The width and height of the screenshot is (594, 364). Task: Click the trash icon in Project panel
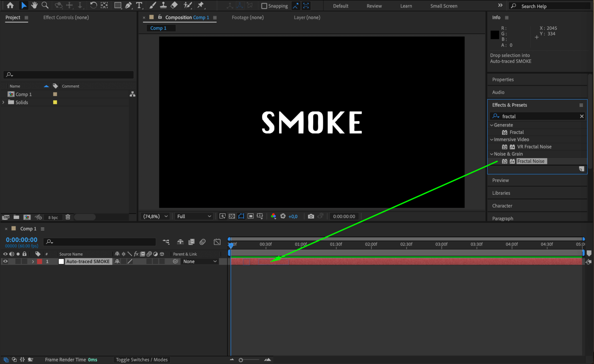point(68,217)
